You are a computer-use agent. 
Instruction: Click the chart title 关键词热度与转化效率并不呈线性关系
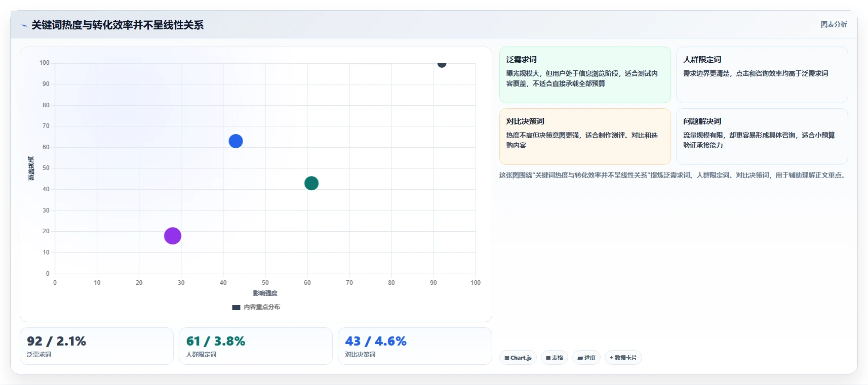point(117,25)
